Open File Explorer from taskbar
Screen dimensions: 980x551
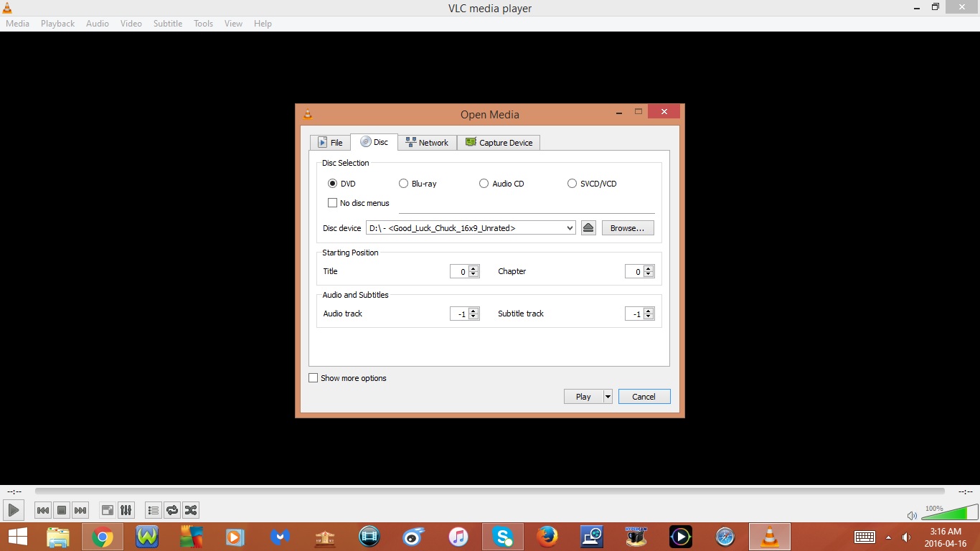click(58, 537)
